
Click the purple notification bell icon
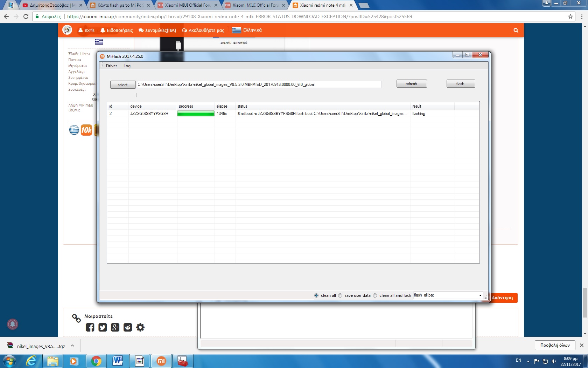(13, 324)
